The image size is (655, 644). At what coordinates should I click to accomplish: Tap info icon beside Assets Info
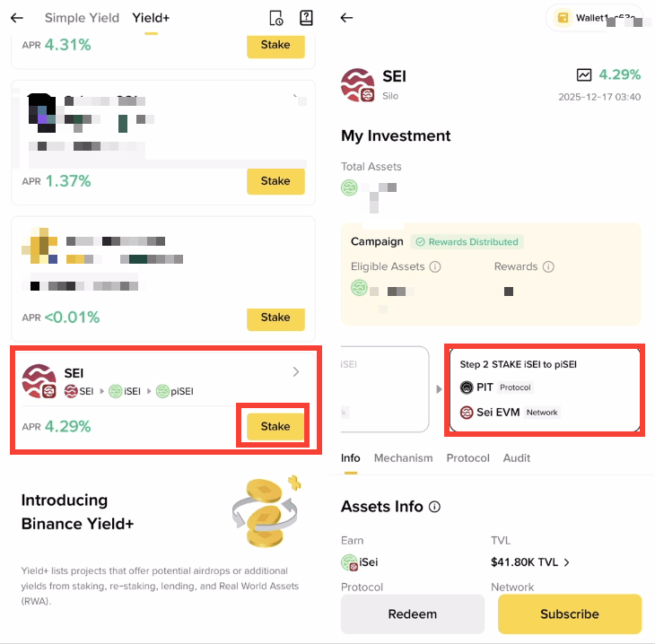pos(435,507)
